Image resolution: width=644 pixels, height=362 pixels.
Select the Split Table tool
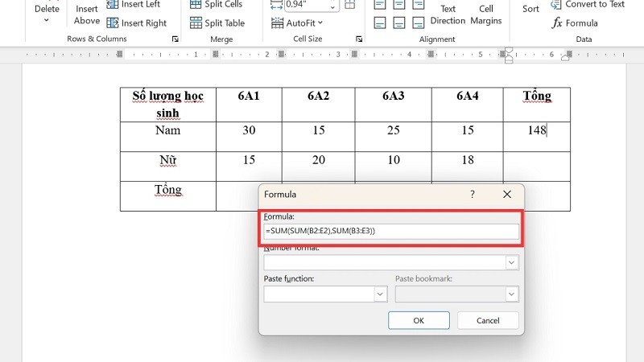[196, 23]
